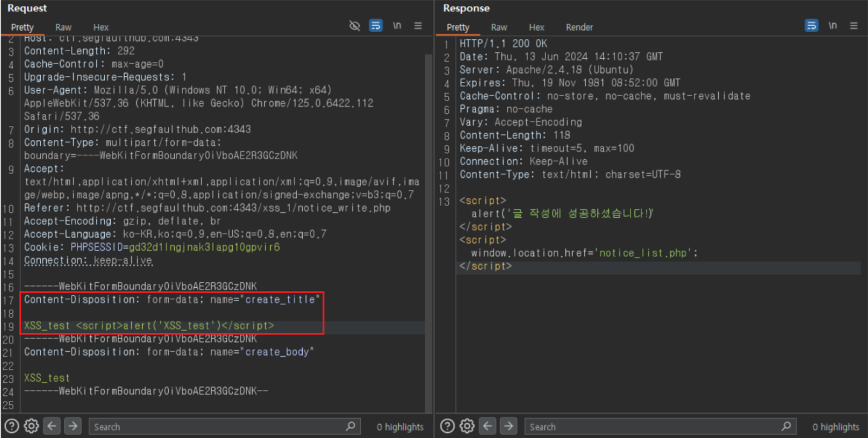Click the Request search help icon

12,426
